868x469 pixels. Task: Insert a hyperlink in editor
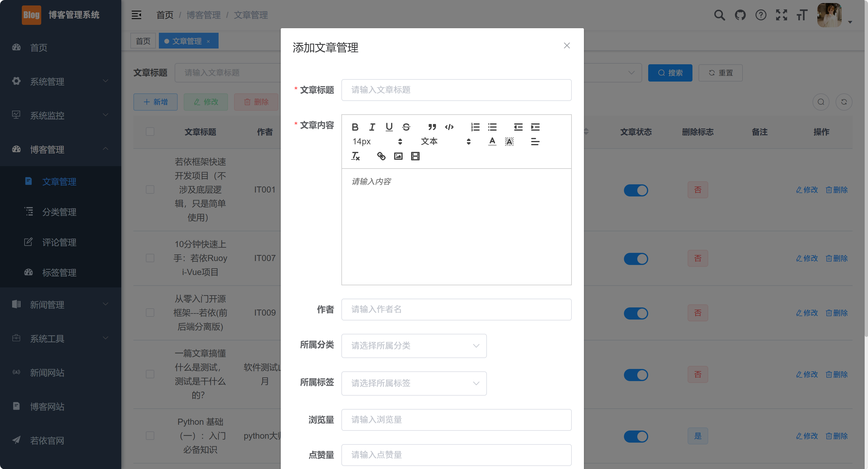pos(381,156)
